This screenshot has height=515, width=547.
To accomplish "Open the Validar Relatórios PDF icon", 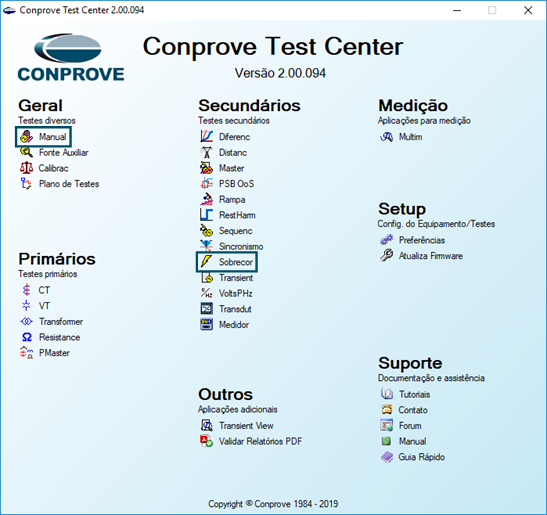I will (x=207, y=441).
